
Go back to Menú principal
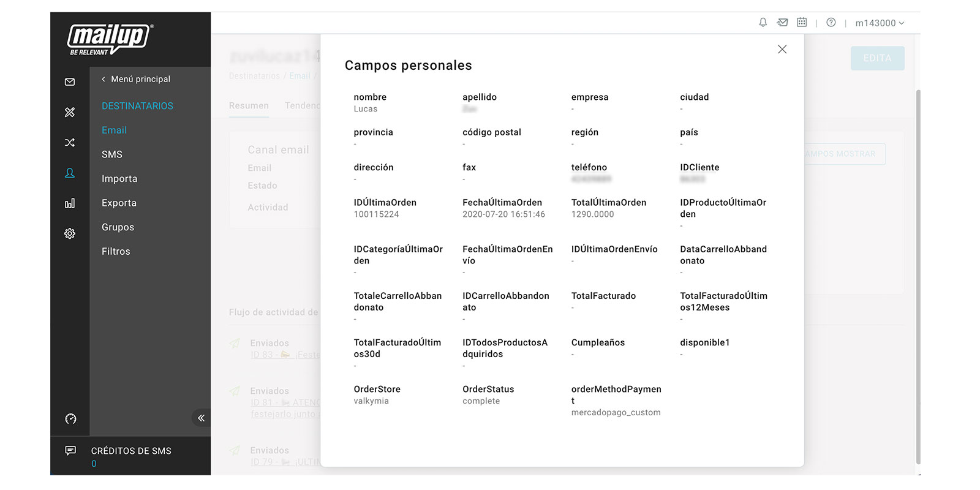136,79
